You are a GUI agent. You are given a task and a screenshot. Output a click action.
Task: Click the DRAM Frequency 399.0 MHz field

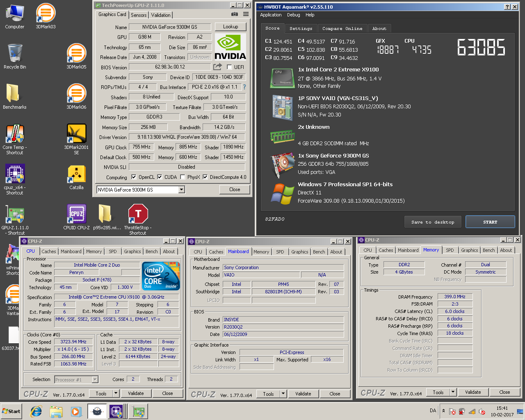pyautogui.click(x=455, y=297)
